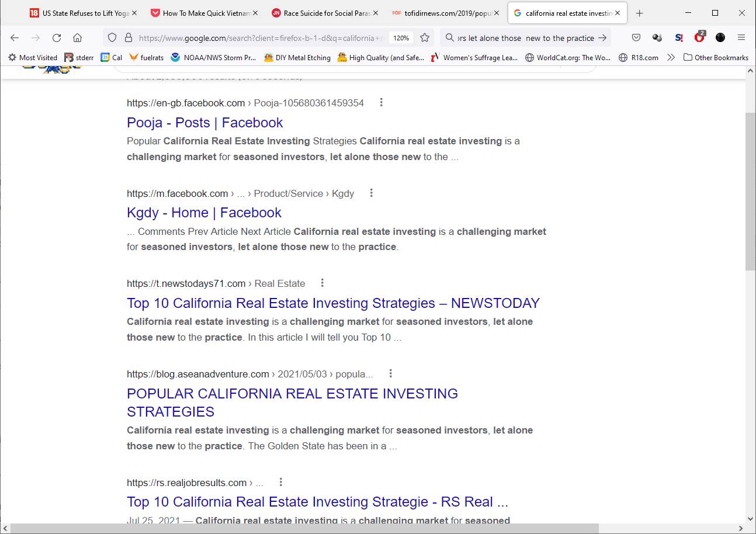756x534 pixels.
Task: Open the RS Real... search result link
Action: [x=317, y=502]
